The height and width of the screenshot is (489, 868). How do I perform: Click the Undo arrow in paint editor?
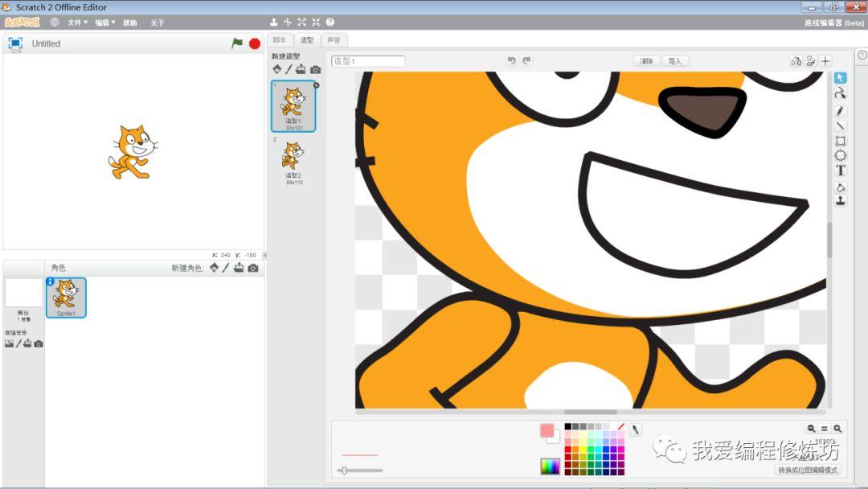tap(511, 60)
